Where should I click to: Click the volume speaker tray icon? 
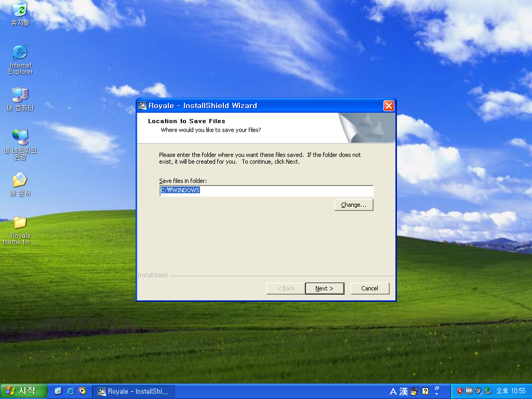point(478,391)
